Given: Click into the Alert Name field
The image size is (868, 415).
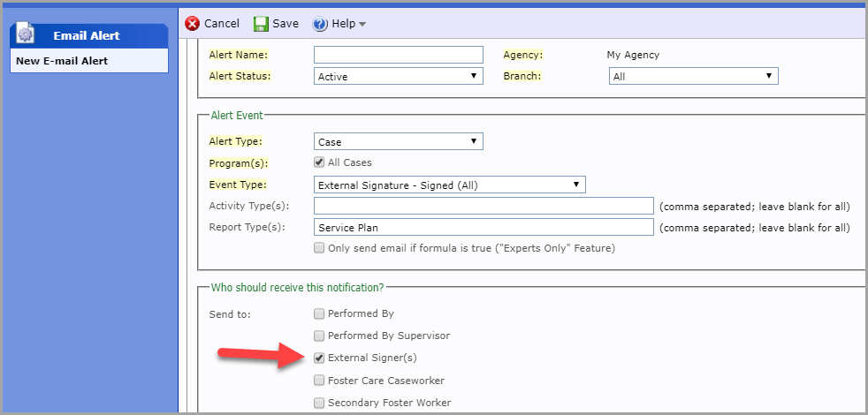Looking at the screenshot, I should point(399,55).
